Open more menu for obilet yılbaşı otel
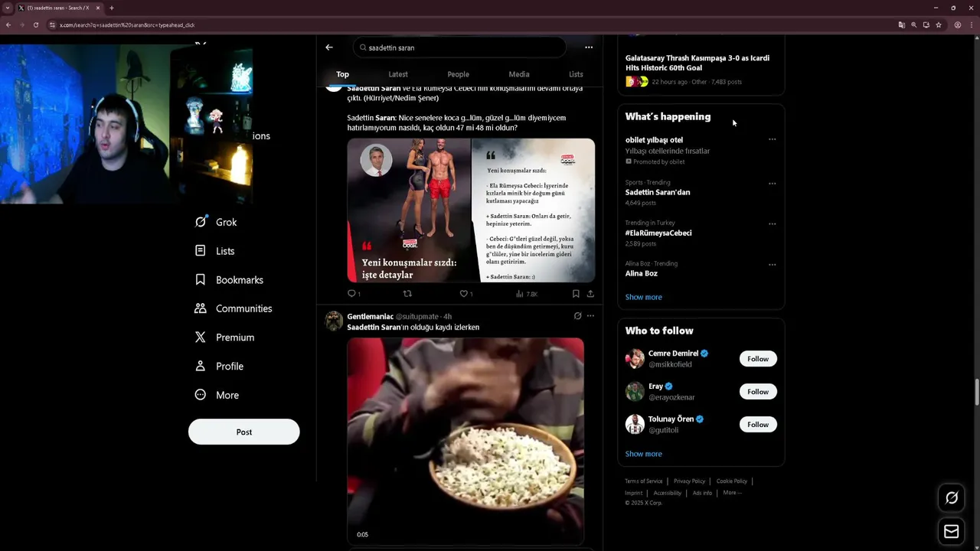Viewport: 980px width, 551px height. (772, 139)
